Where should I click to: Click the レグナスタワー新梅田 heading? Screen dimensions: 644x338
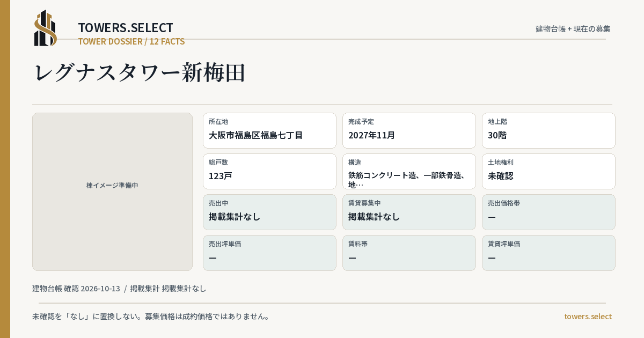pyautogui.click(x=140, y=72)
